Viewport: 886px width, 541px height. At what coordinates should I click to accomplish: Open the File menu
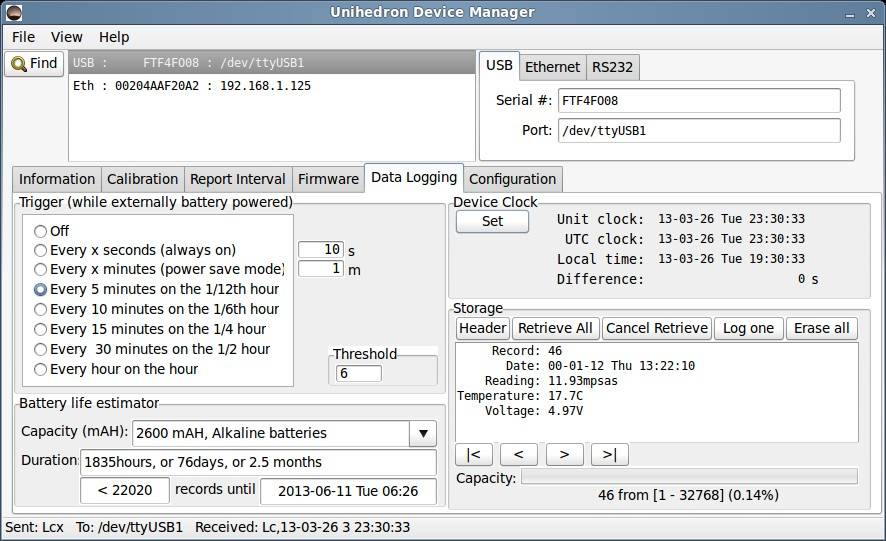point(23,37)
